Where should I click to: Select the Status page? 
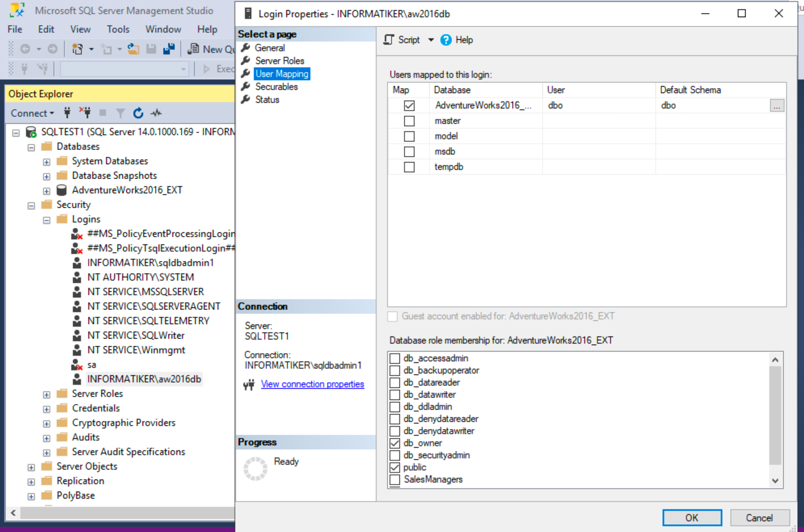coord(267,100)
